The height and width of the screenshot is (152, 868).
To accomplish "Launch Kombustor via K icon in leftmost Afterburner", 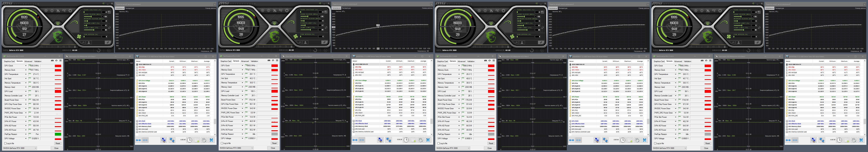I will coord(46,10).
